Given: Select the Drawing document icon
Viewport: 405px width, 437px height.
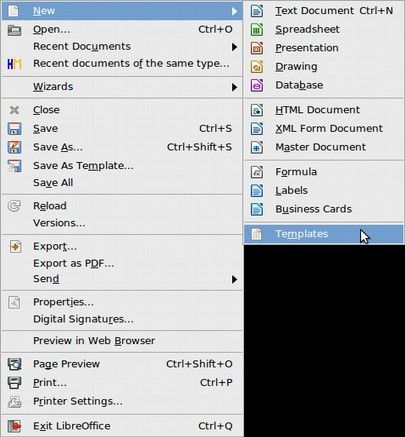Looking at the screenshot, I should 257,67.
